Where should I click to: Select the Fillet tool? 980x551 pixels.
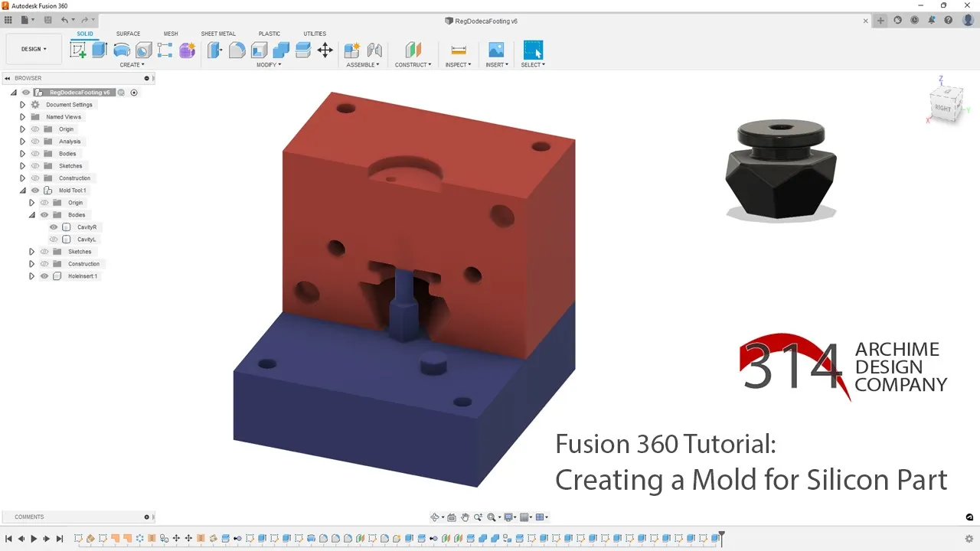[237, 51]
